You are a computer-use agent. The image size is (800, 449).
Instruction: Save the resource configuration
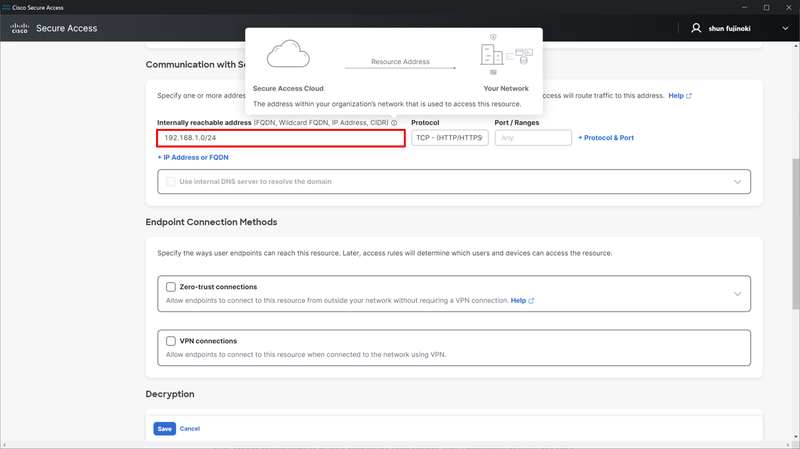pos(164,429)
